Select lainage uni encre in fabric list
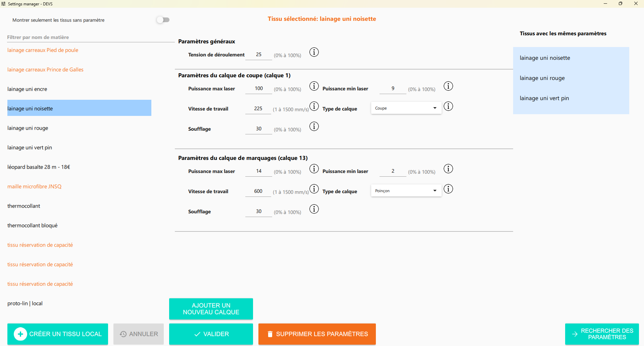 27,89
